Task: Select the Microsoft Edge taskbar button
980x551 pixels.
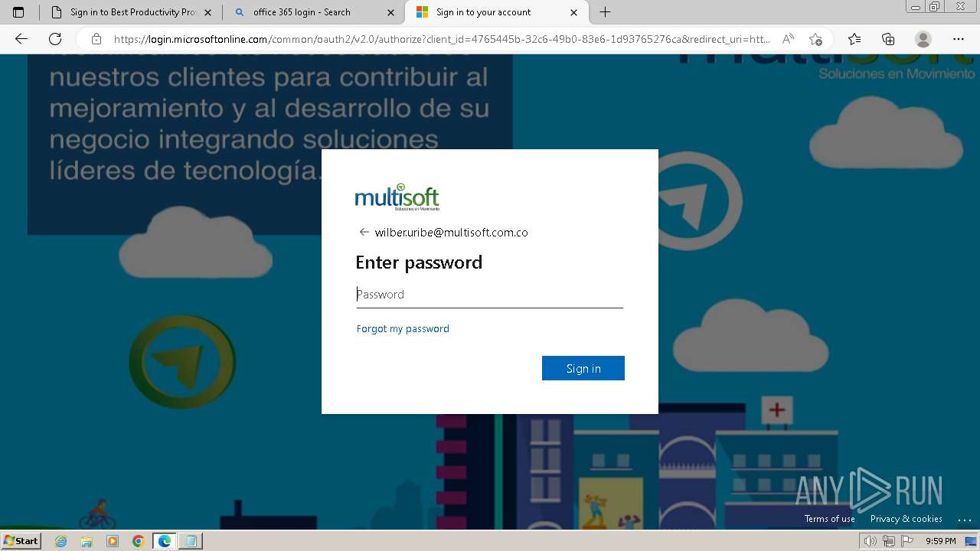Action: 165,541
